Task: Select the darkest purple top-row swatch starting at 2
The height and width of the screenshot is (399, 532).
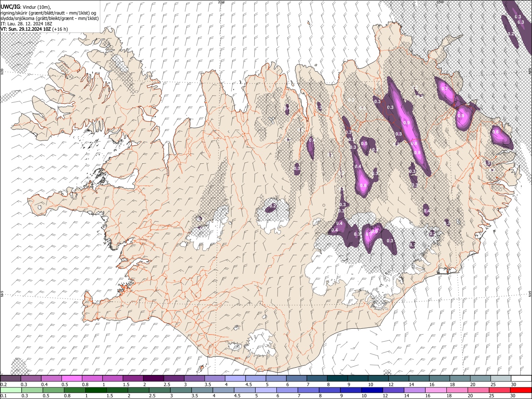Action: (153, 378)
